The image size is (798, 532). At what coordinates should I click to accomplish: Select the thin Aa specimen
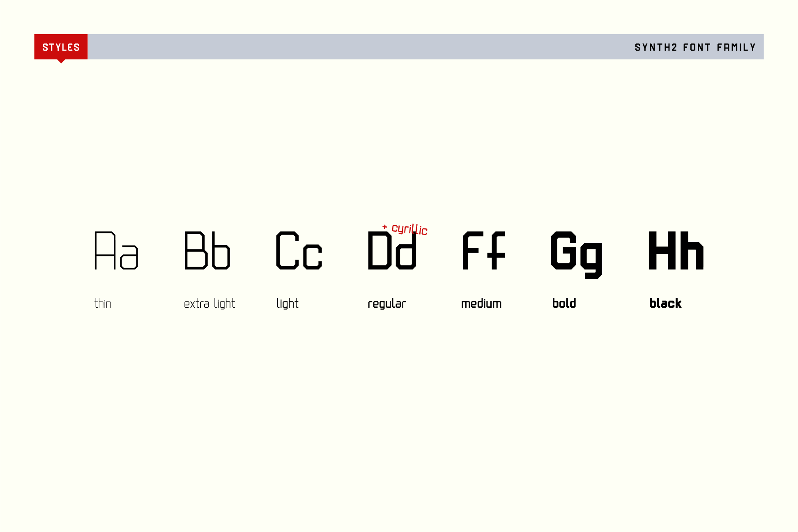(116, 250)
